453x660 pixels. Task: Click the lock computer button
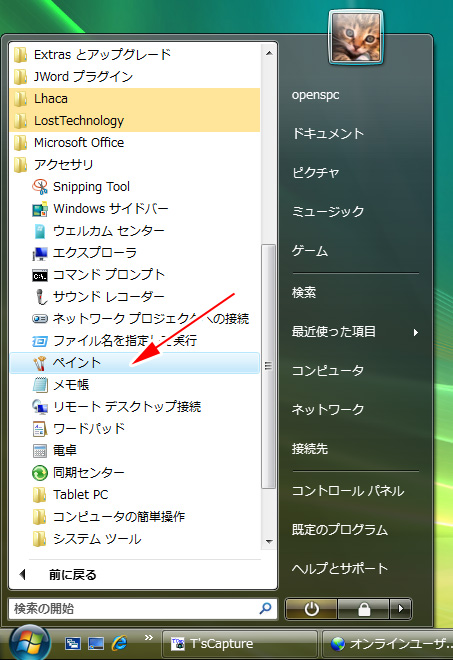(x=363, y=609)
